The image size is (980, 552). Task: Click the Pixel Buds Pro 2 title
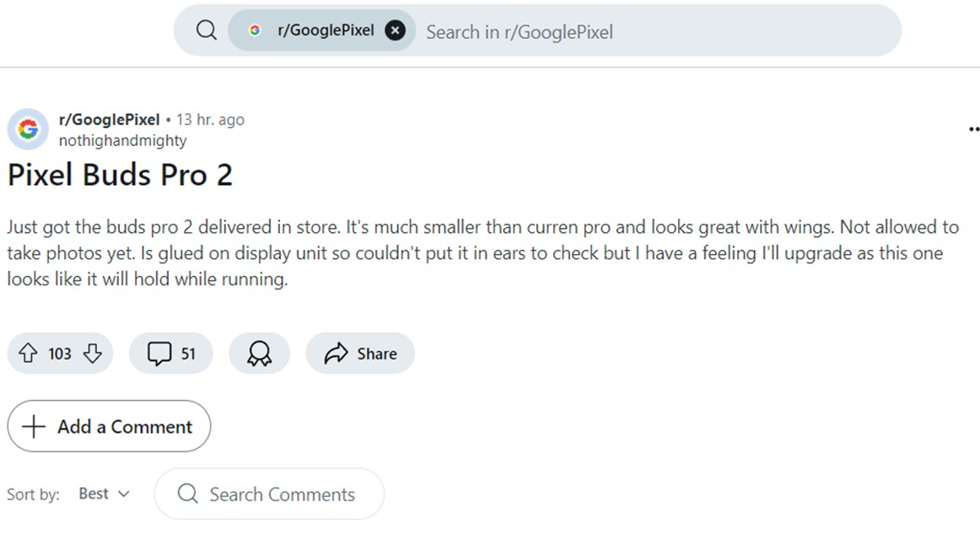point(120,175)
